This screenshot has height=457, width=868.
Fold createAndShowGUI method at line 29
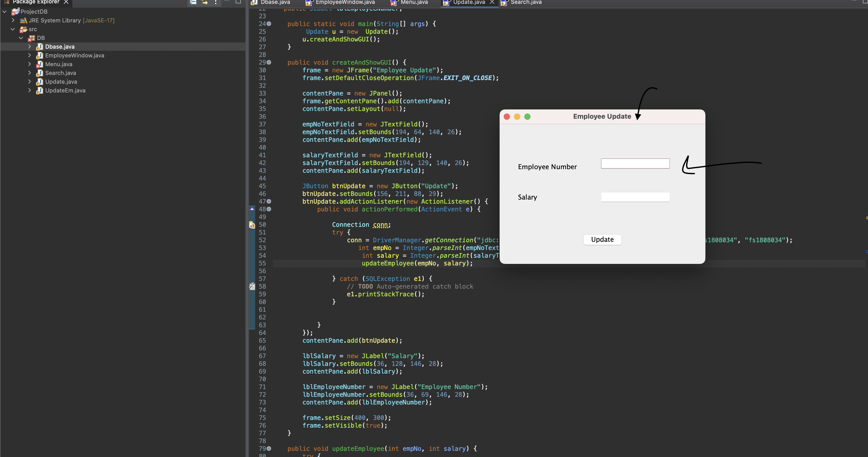click(269, 62)
